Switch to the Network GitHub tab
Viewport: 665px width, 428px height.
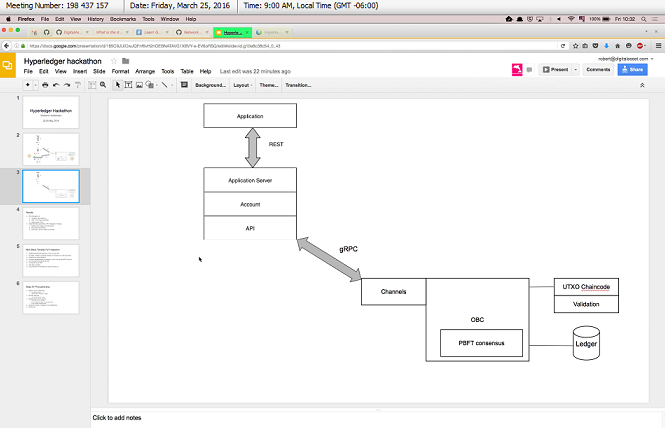(192, 32)
